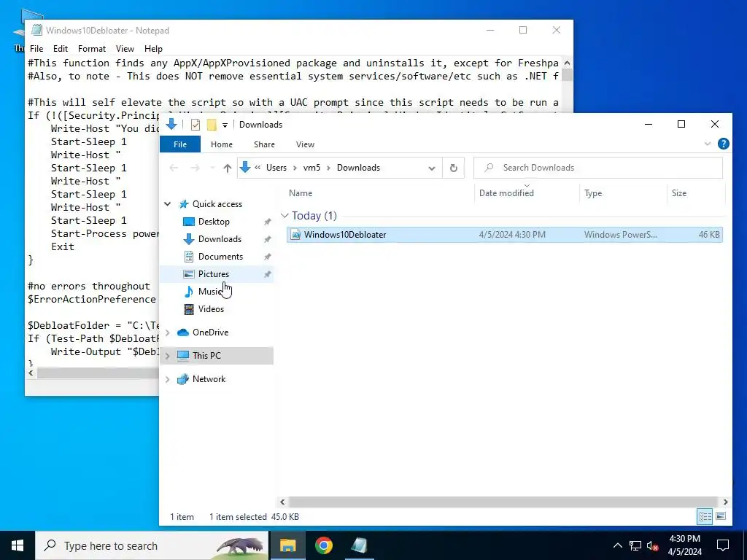Open Notepad Help menu
Viewport: 747px width, 560px height.
pyautogui.click(x=153, y=49)
